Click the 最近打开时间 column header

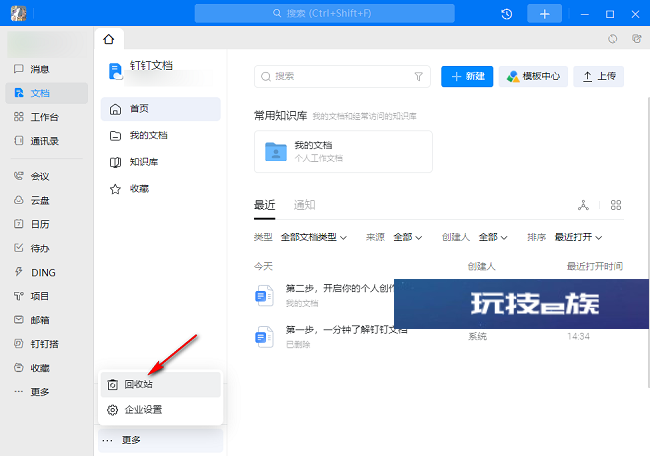point(595,267)
